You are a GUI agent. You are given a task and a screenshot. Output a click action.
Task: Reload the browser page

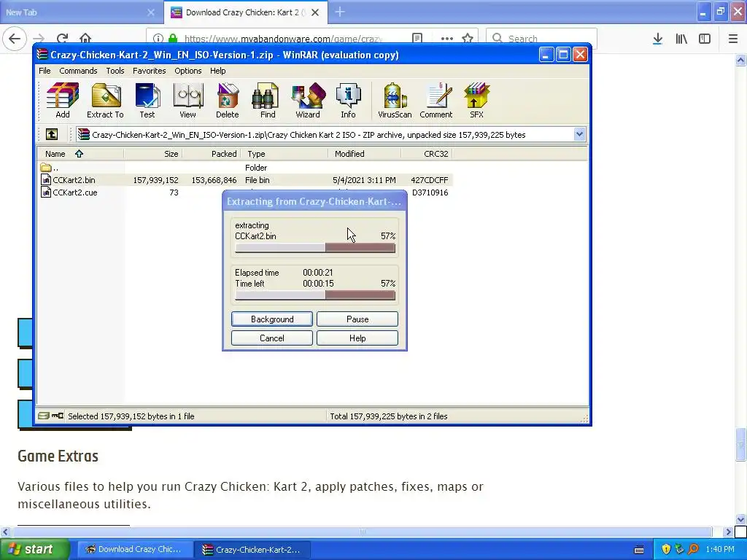[62, 39]
